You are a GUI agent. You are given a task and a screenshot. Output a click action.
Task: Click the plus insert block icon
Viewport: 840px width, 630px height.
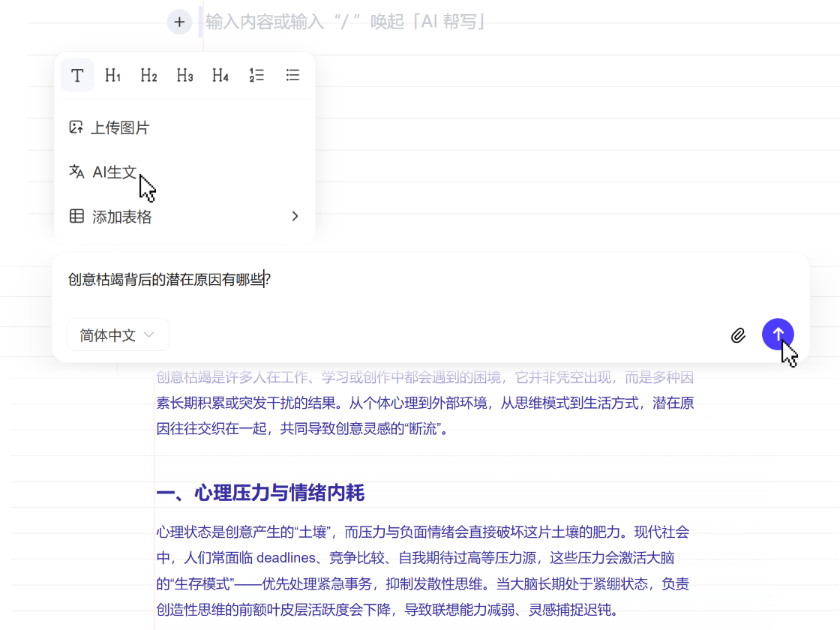pyautogui.click(x=179, y=22)
